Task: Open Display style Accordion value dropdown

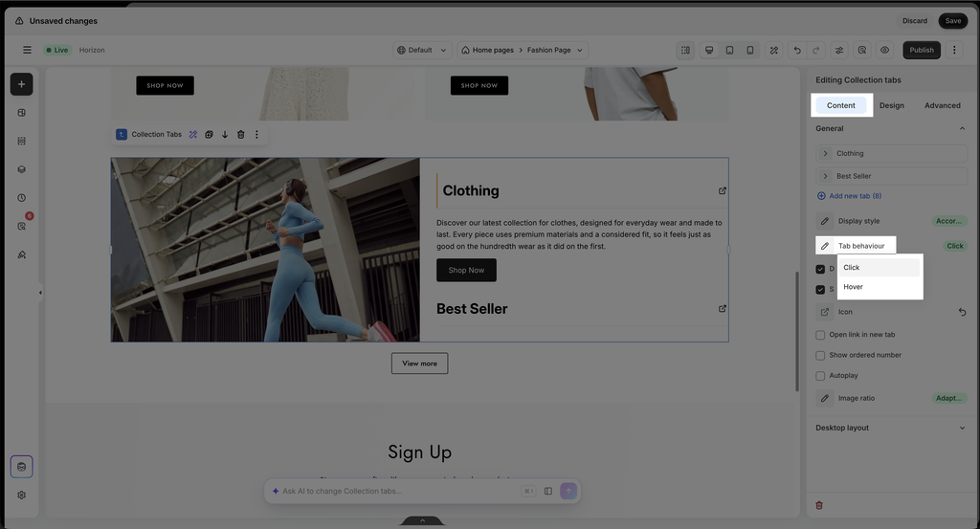Action: coord(948,221)
